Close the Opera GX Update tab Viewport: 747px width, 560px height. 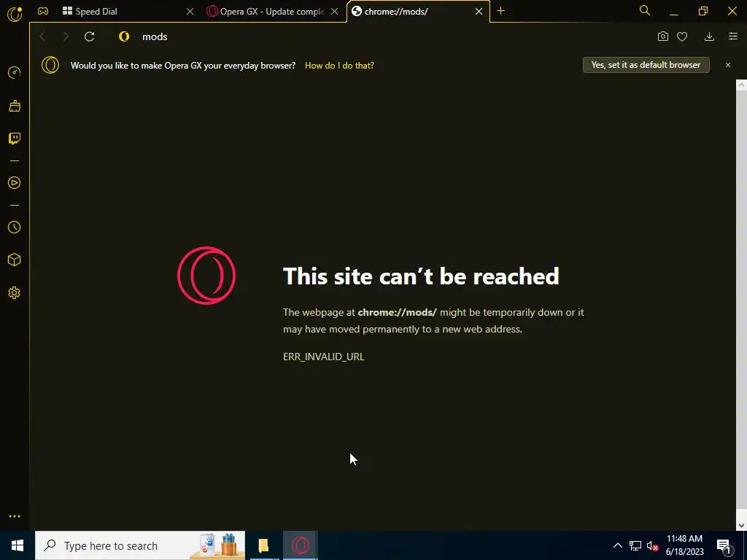point(334,12)
